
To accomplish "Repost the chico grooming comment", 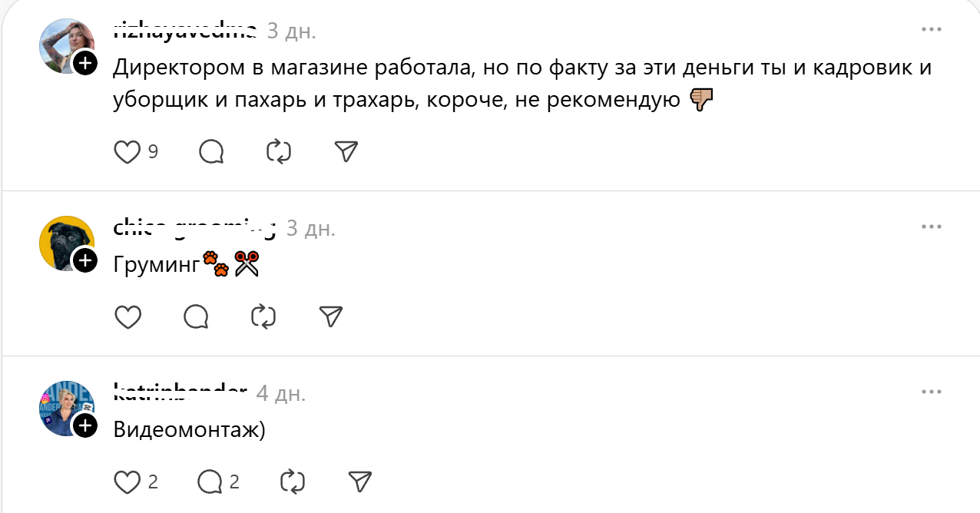I will 263,316.
